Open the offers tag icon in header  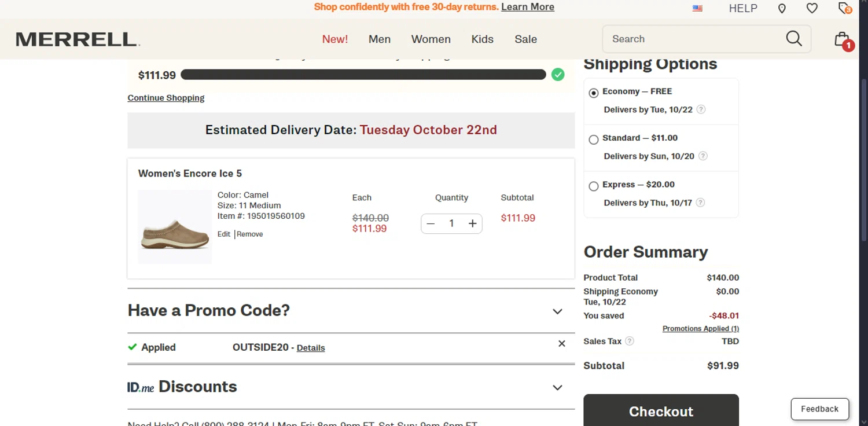coord(845,8)
